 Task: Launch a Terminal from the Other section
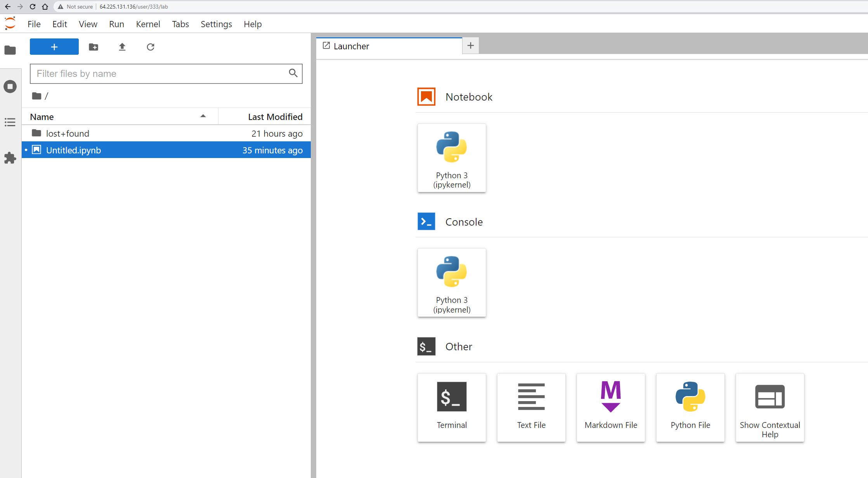(x=452, y=407)
